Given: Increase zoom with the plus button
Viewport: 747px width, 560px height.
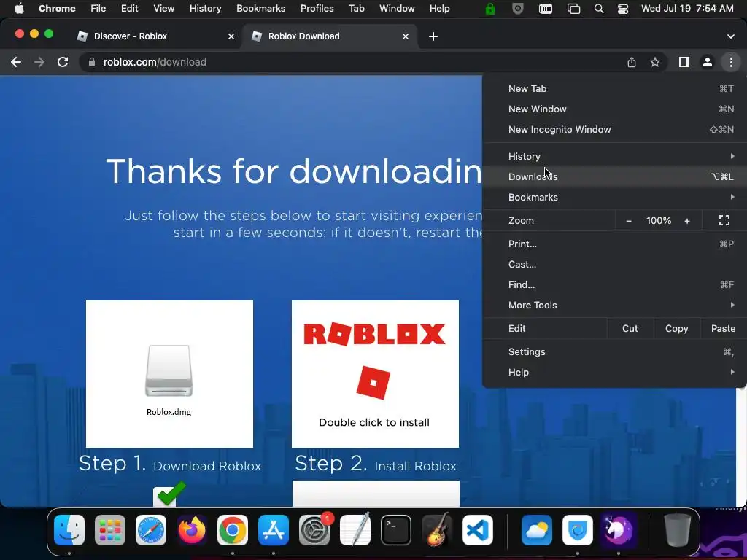Looking at the screenshot, I should 687,220.
